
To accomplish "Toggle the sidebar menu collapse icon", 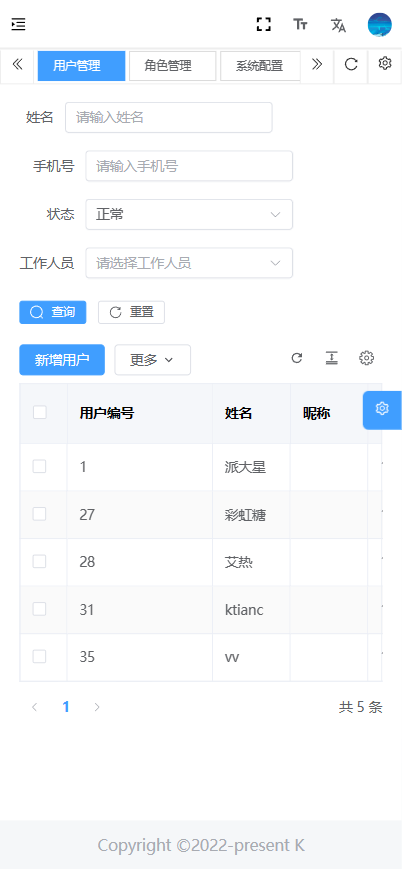I will (x=18, y=24).
